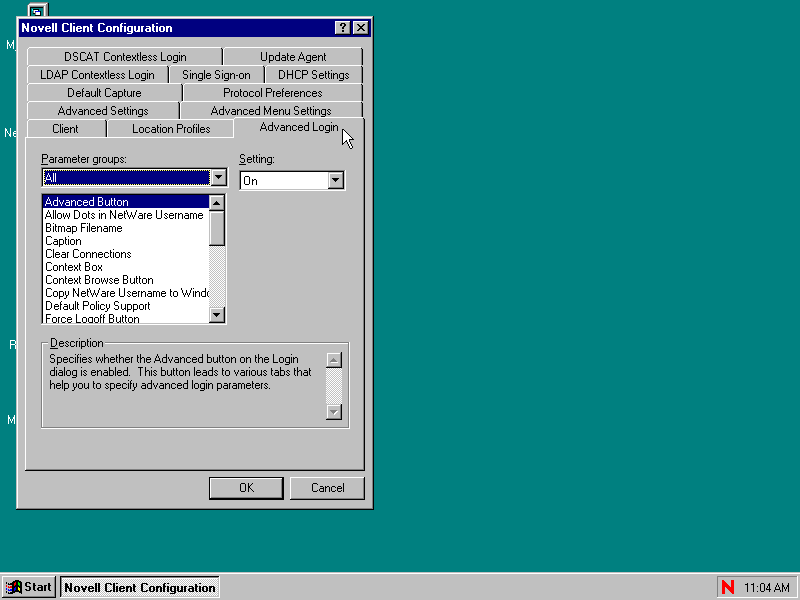
Task: Choose the 'Context Box' parameter
Action: [x=126, y=267]
